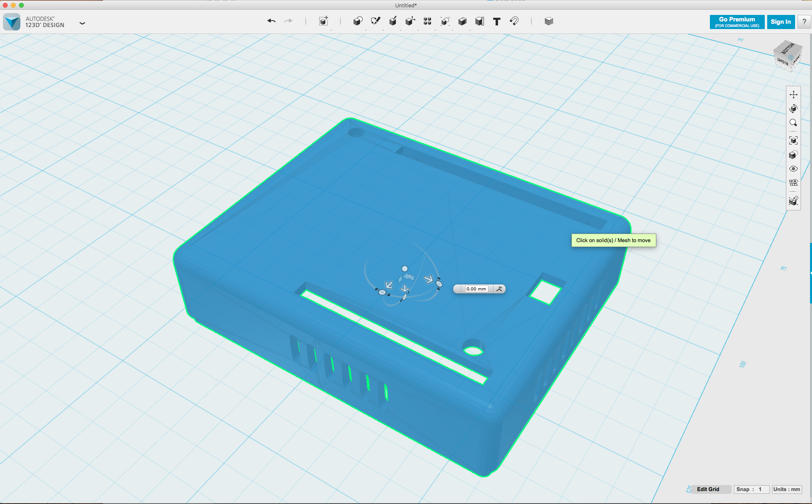The width and height of the screenshot is (812, 504).
Task: Open the Snap value dropdown
Action: point(751,489)
